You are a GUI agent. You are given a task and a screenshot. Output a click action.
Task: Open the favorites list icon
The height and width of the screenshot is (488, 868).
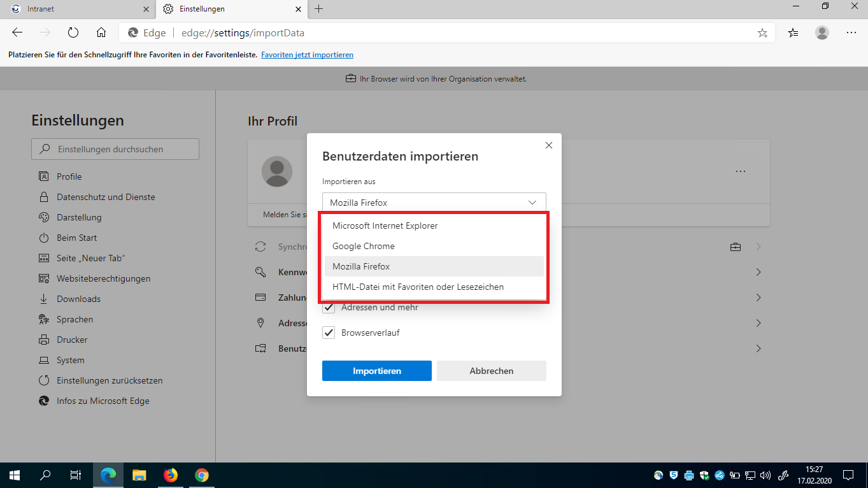(793, 32)
